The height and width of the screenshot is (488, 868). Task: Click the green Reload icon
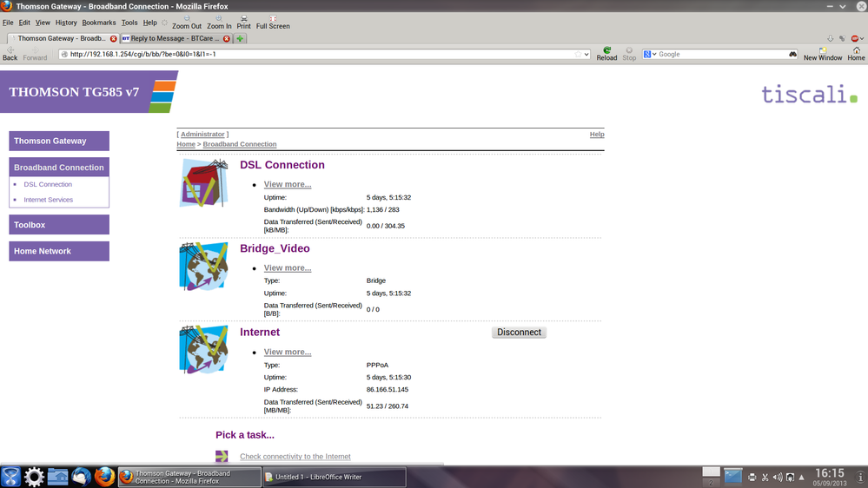pos(606,49)
